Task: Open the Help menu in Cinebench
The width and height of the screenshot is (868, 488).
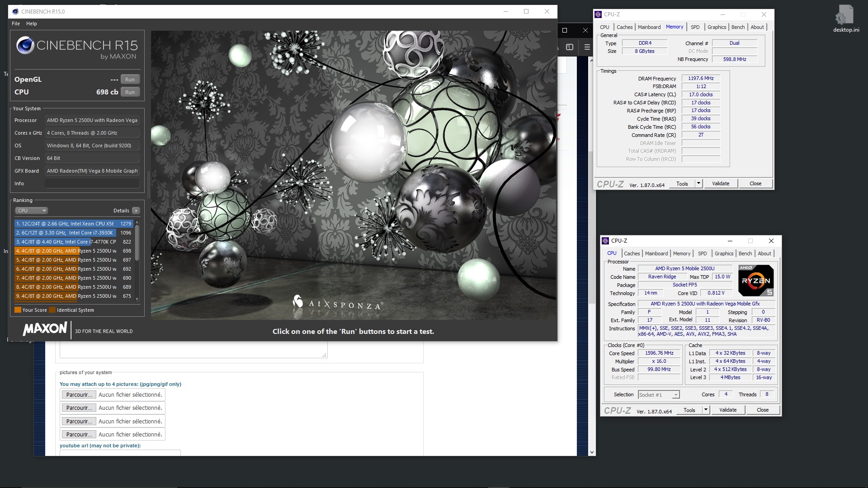Action: 32,23
